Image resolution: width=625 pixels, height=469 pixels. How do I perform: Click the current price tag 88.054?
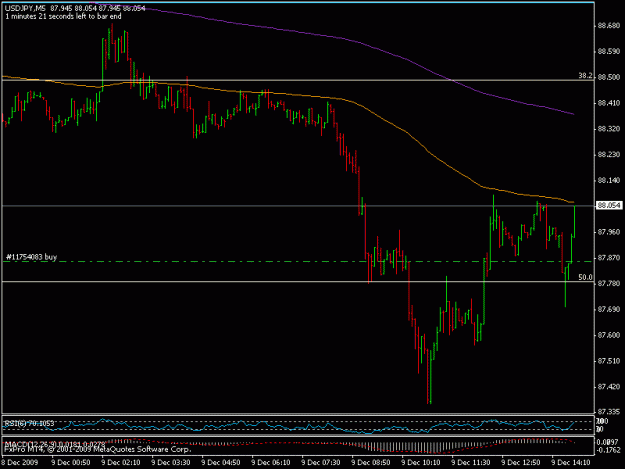pos(609,205)
